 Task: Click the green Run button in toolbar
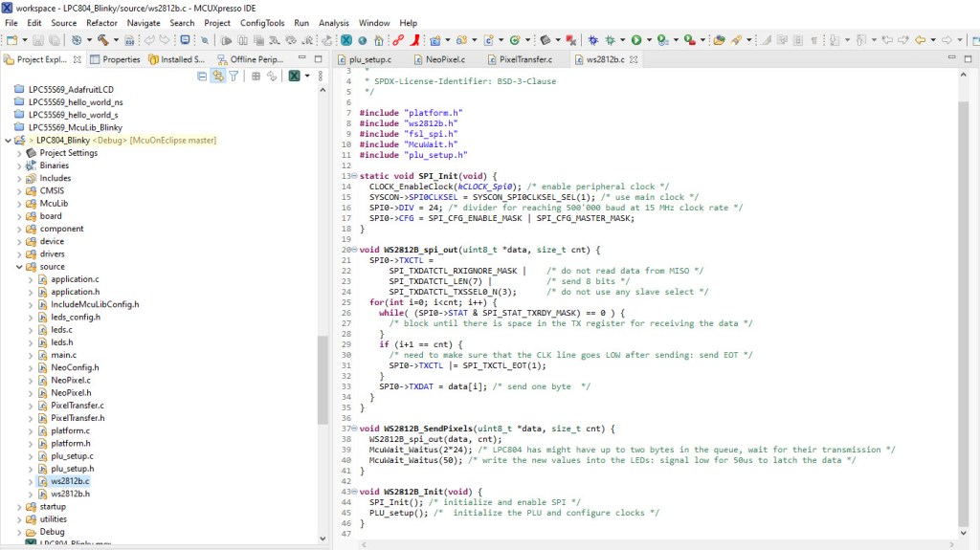tap(635, 40)
